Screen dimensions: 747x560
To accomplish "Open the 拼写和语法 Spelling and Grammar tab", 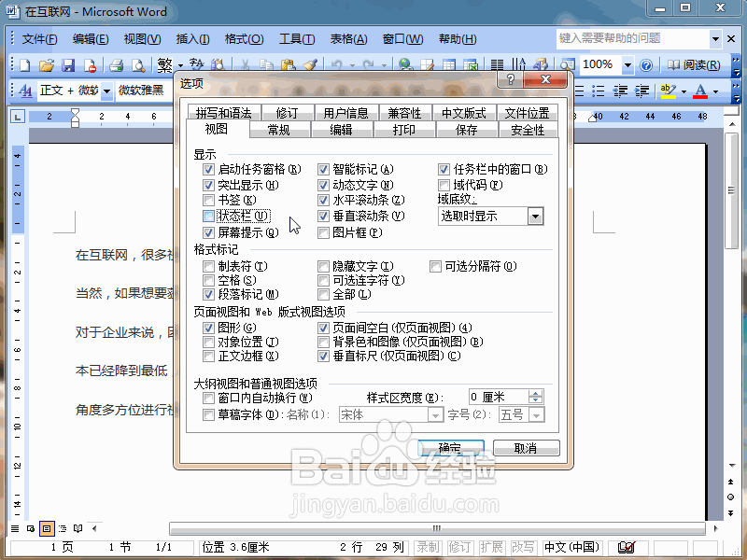I will point(223,113).
